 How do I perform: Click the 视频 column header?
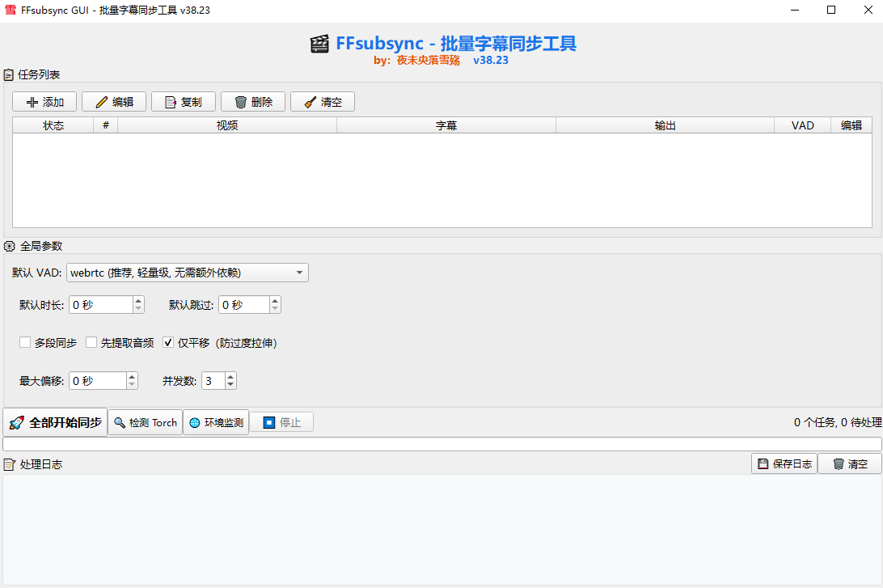tap(227, 125)
